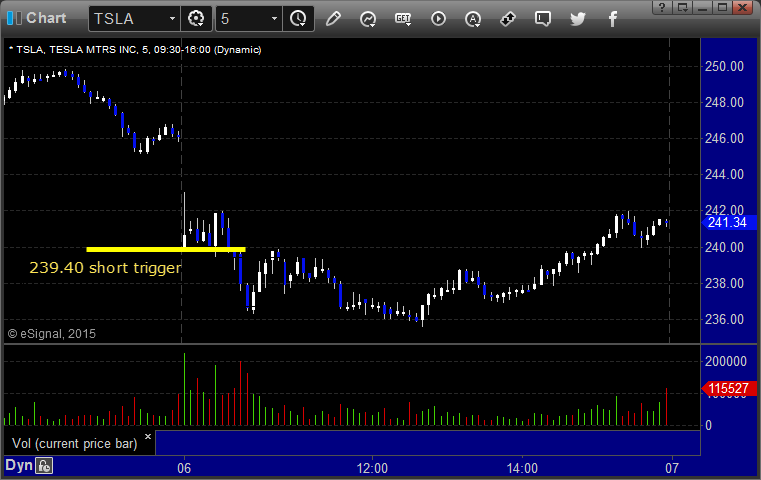
Task: Click the pop-out window icon
Action: [x=683, y=7]
